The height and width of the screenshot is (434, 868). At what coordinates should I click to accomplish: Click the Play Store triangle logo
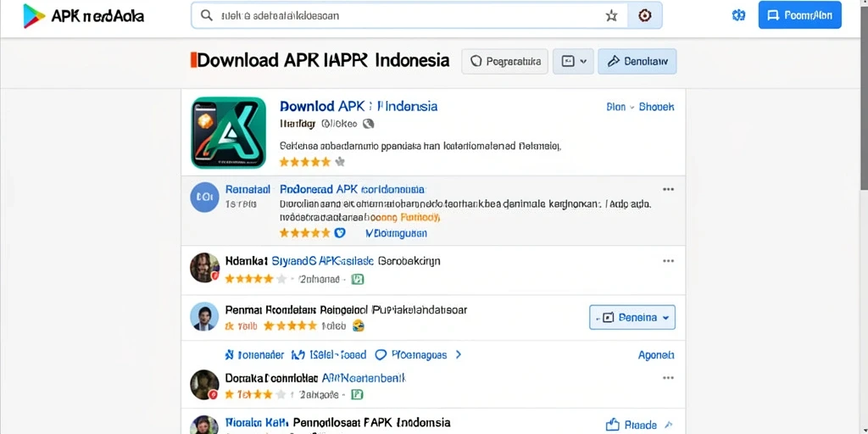[x=34, y=15]
